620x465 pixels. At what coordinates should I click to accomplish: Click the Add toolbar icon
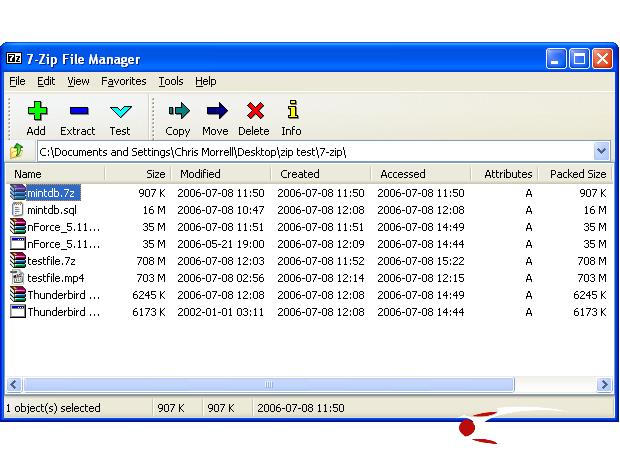pos(36,112)
